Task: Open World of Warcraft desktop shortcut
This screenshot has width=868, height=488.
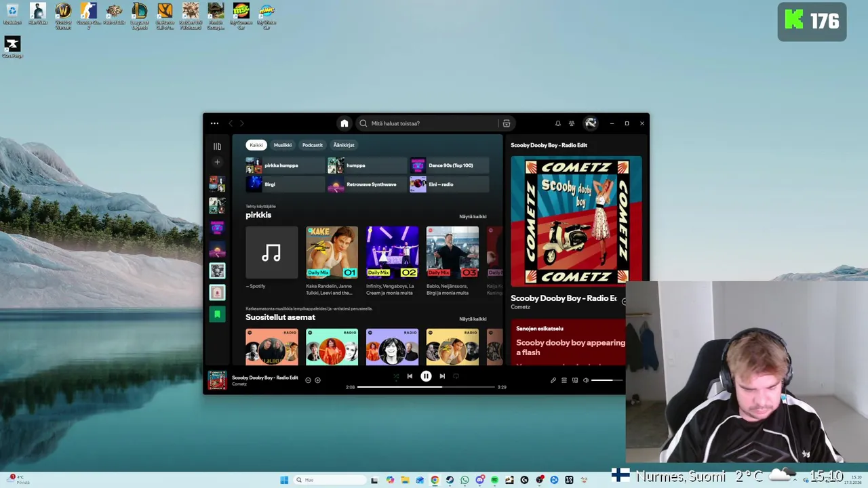Action: pos(63,16)
